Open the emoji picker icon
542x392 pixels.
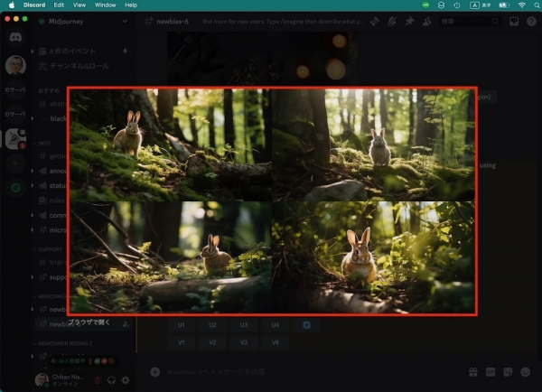pyautogui.click(x=526, y=372)
